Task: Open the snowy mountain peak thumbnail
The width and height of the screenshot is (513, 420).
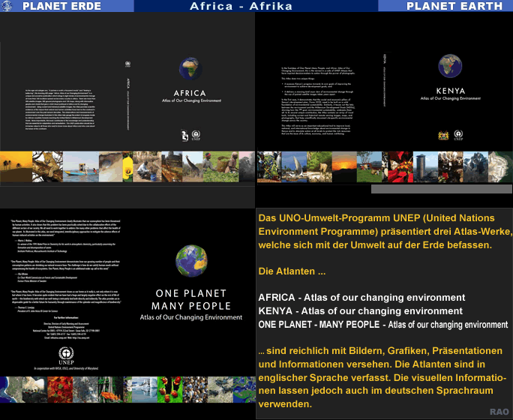Action: pyautogui.click(x=475, y=166)
